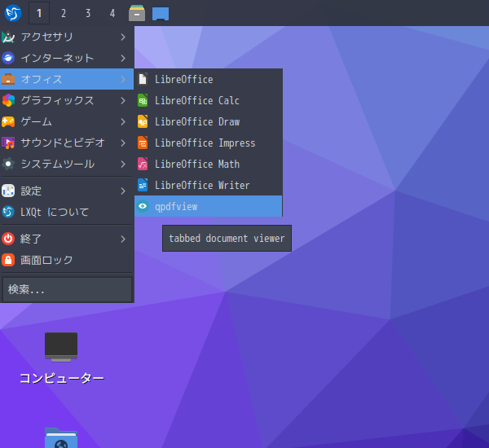Open the 終了 submenu
The image size is (489, 448).
(67, 239)
